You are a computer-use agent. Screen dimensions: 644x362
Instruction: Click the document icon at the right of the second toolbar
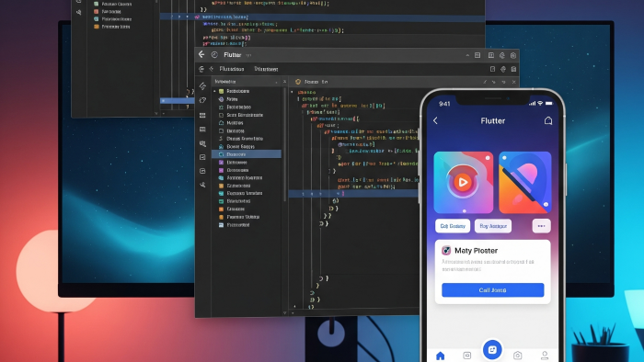pyautogui.click(x=492, y=69)
